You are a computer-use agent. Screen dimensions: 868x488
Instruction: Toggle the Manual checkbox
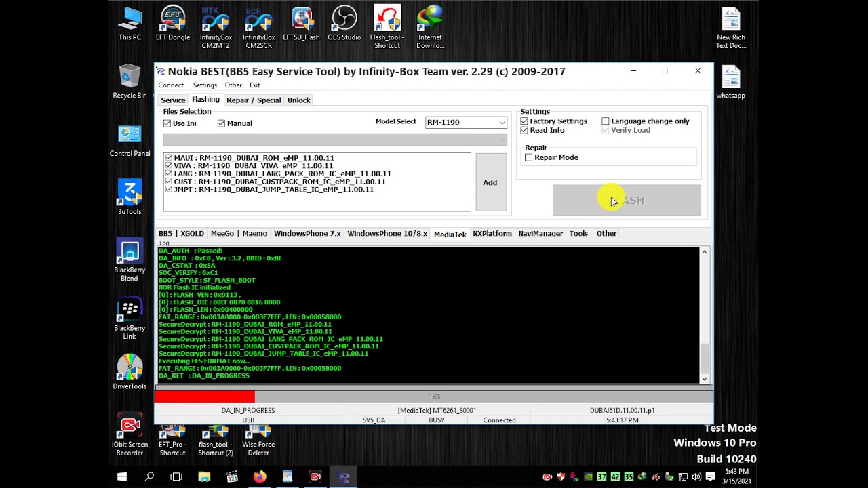coord(221,123)
